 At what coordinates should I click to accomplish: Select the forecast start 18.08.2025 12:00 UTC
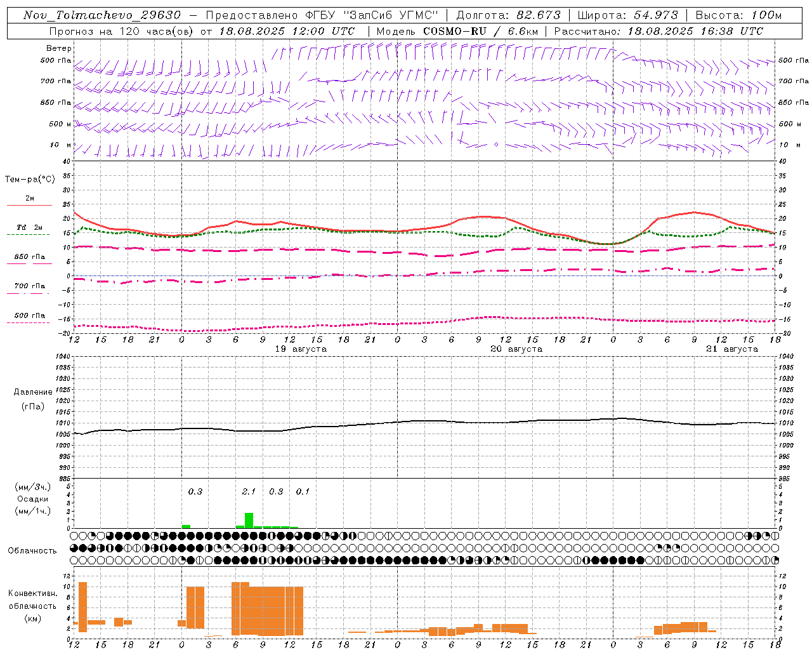tap(287, 31)
